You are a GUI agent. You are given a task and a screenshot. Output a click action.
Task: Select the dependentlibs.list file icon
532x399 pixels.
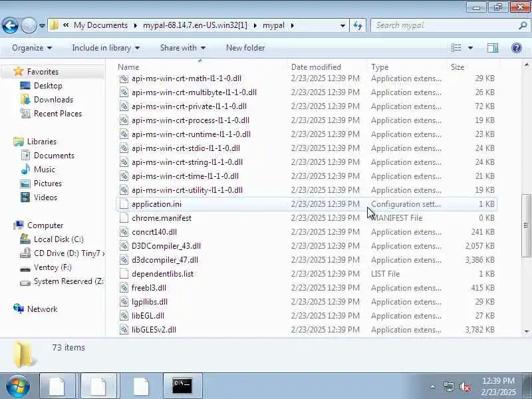[x=124, y=274]
